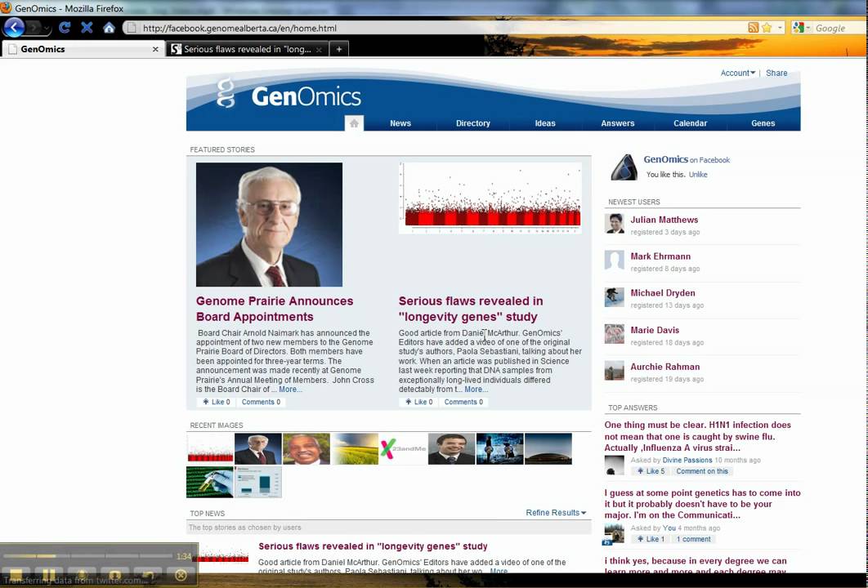This screenshot has height=588, width=868.
Task: Open the Account dropdown menu
Action: click(738, 73)
